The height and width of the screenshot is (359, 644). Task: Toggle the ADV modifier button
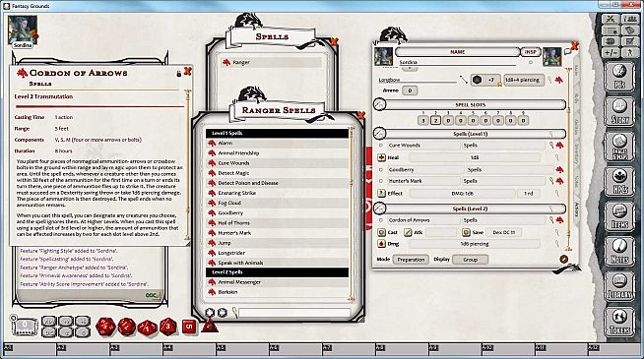[x=49, y=322]
